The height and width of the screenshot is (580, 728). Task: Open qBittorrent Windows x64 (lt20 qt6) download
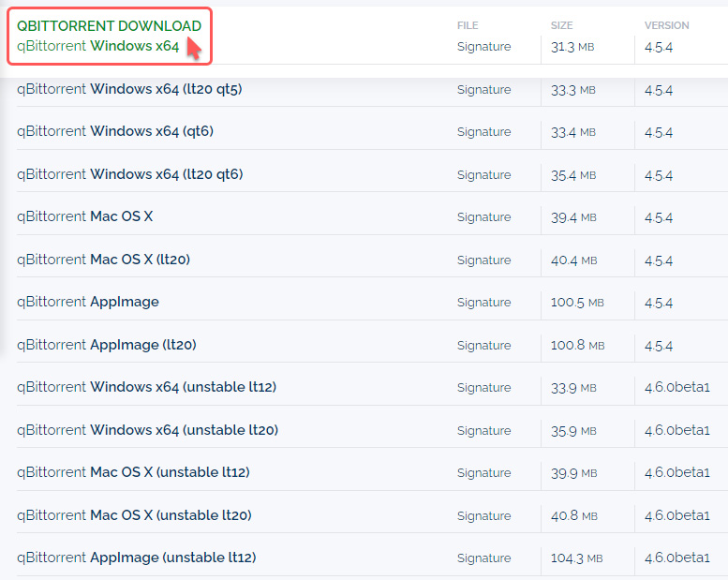[x=130, y=174]
